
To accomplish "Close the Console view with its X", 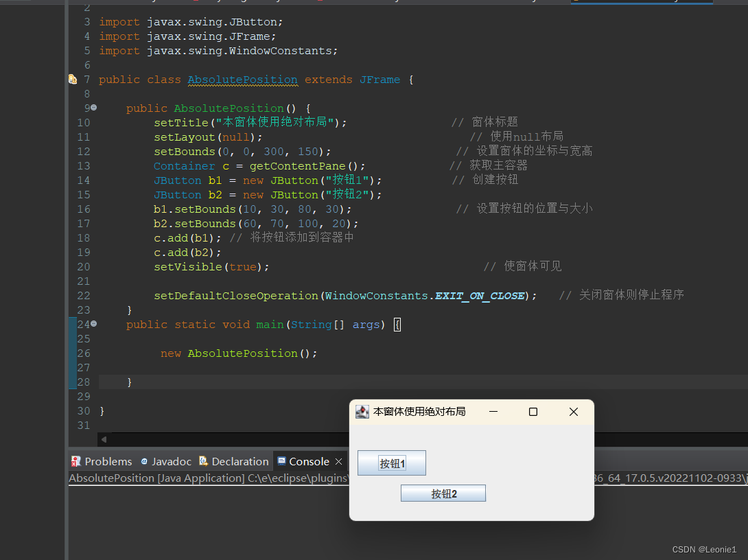I will [x=338, y=461].
